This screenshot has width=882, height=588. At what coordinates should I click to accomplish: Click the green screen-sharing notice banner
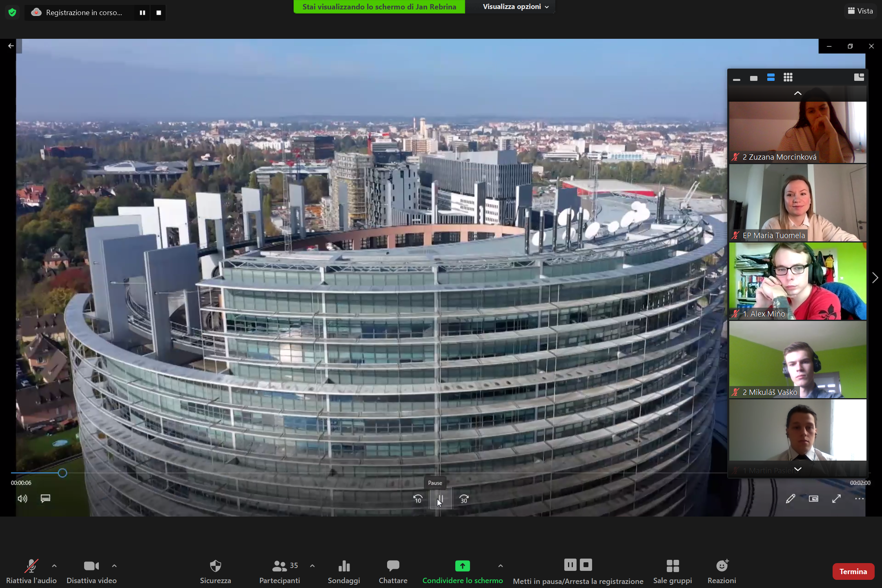(379, 7)
